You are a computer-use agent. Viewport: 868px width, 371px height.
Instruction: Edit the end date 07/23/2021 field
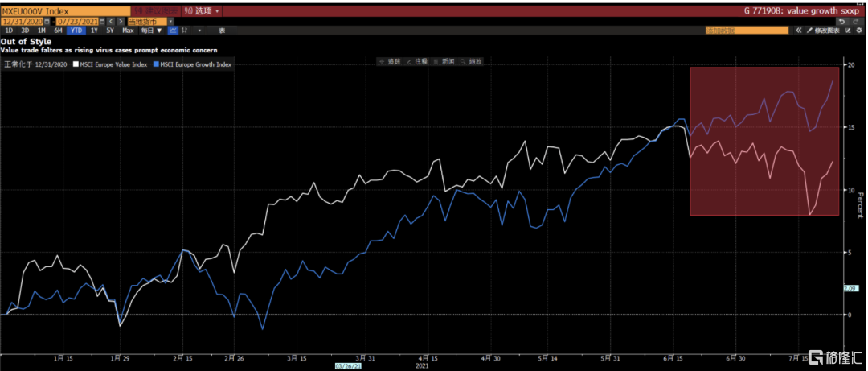[77, 21]
